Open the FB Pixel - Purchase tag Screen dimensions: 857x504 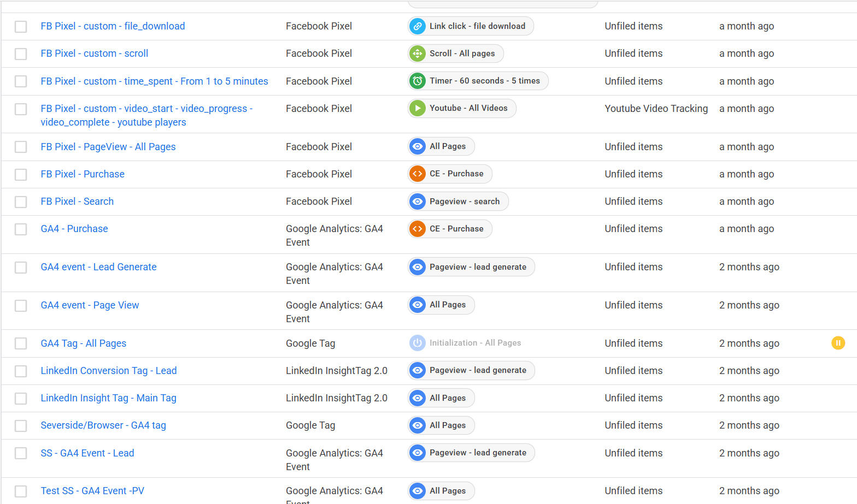click(83, 174)
